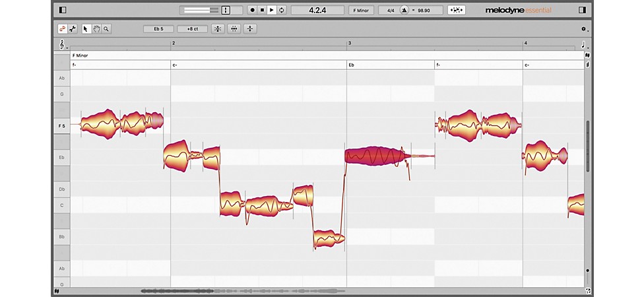This screenshot has height=297, width=644.
Task: Click the +8 ct cents field
Action: (192, 29)
